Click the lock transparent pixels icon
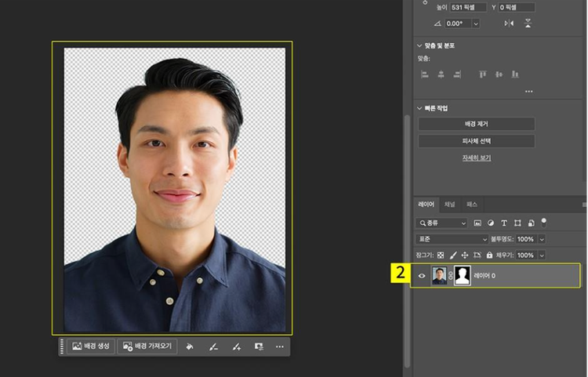 tap(440, 256)
